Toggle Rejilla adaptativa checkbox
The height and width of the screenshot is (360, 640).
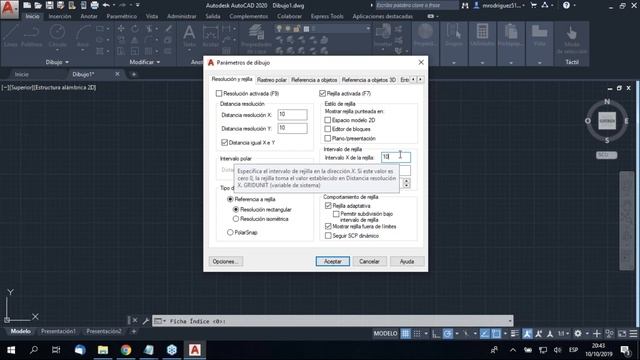[328, 206]
